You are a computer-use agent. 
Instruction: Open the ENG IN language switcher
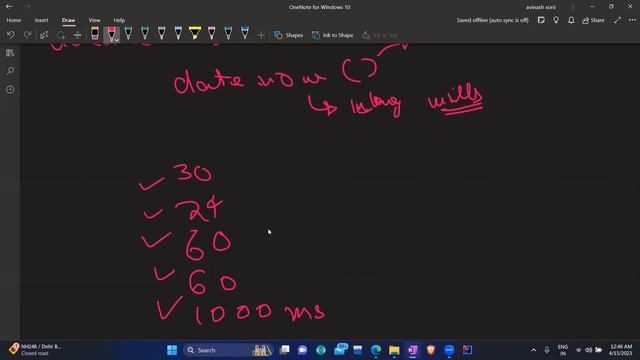(x=563, y=350)
